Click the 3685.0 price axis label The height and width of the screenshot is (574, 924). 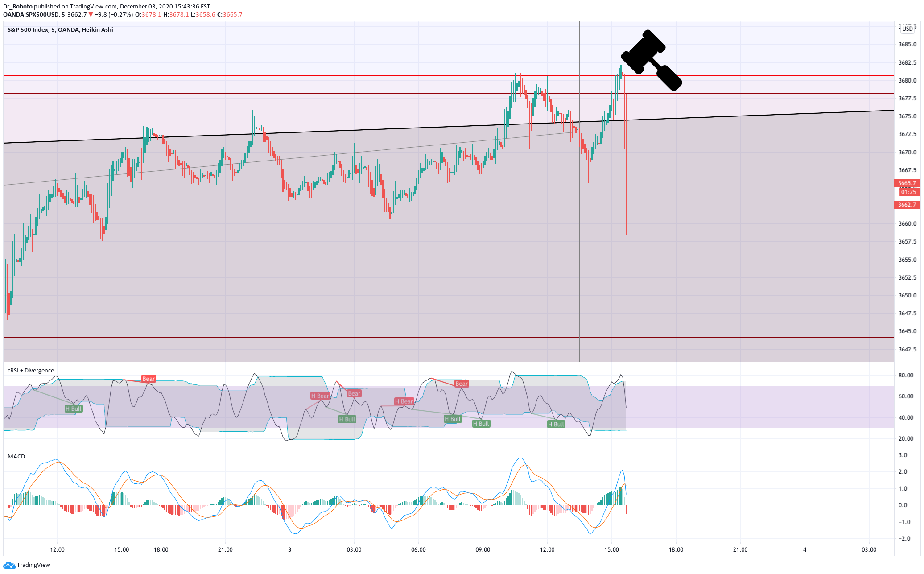(x=907, y=44)
